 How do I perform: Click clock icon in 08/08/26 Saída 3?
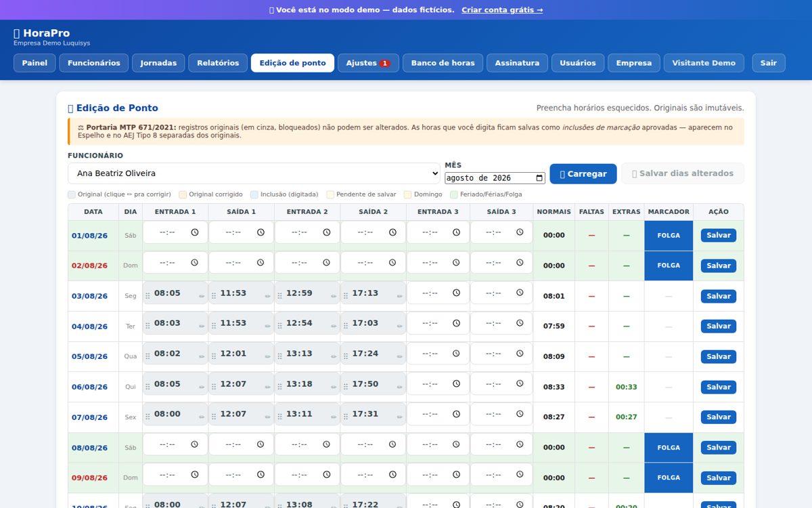point(520,444)
